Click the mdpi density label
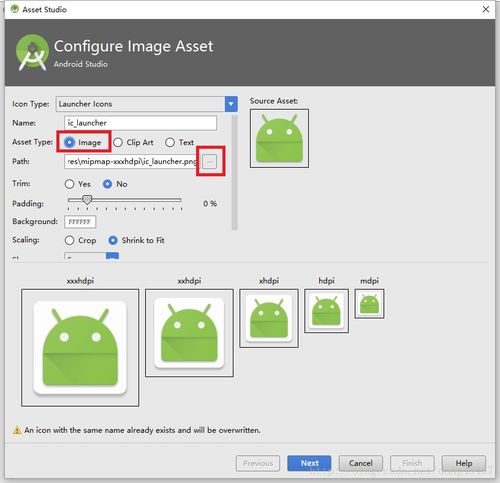Image resolution: width=500 pixels, height=483 pixels. coord(369,281)
